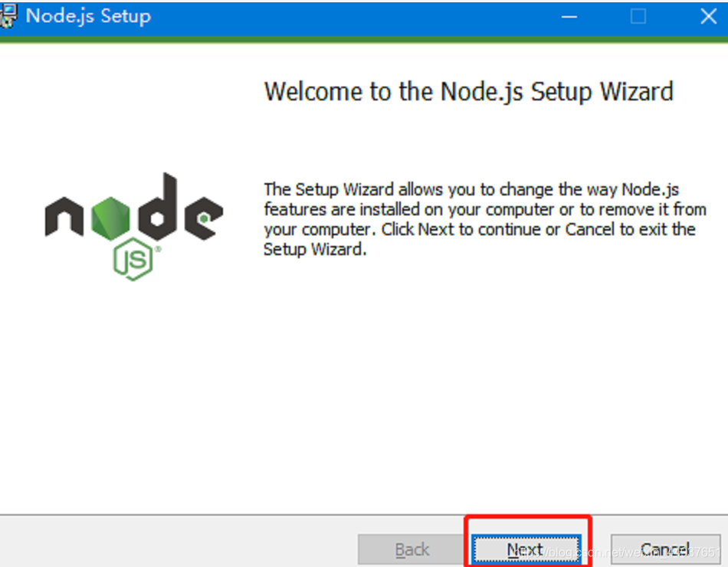This screenshot has height=567, width=728.
Task: Click the disabled Back button
Action: (x=412, y=549)
